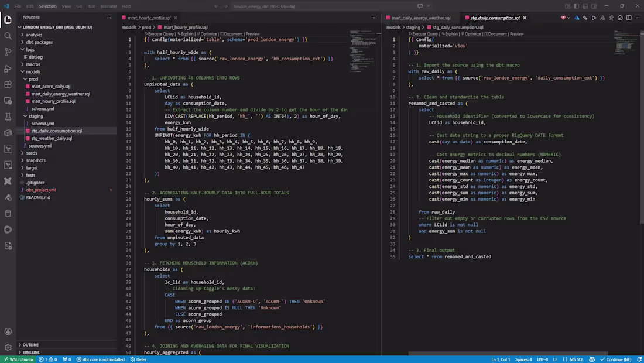The height and width of the screenshot is (363, 644).
Task: Expand the OUTLINE section
Action: tap(30, 345)
